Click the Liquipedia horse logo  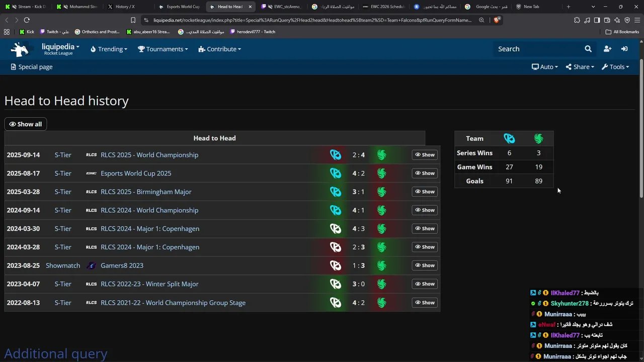(x=20, y=49)
